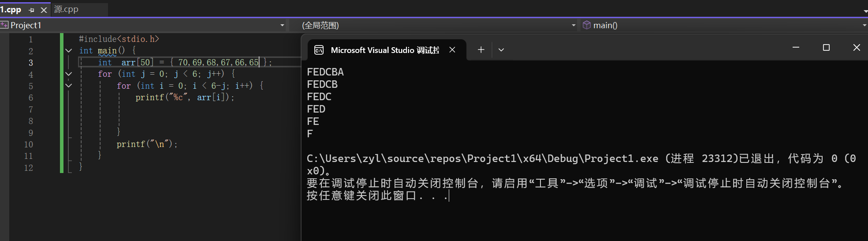Open a new terminal tab
868x241 pixels.
click(x=481, y=50)
